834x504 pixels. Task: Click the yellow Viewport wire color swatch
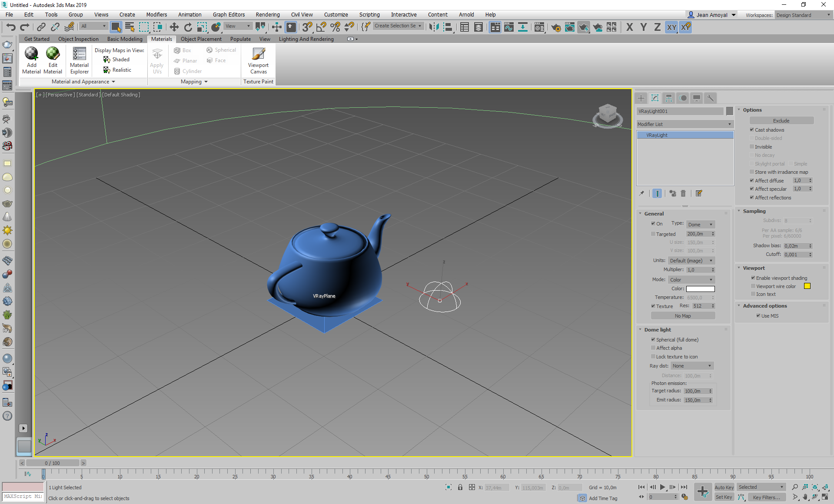(807, 286)
